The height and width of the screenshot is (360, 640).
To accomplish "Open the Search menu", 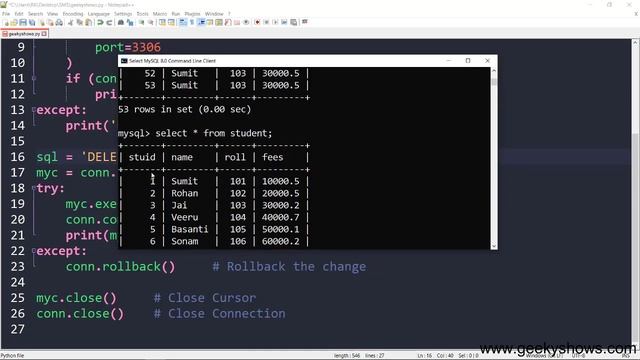I will pos(36,14).
